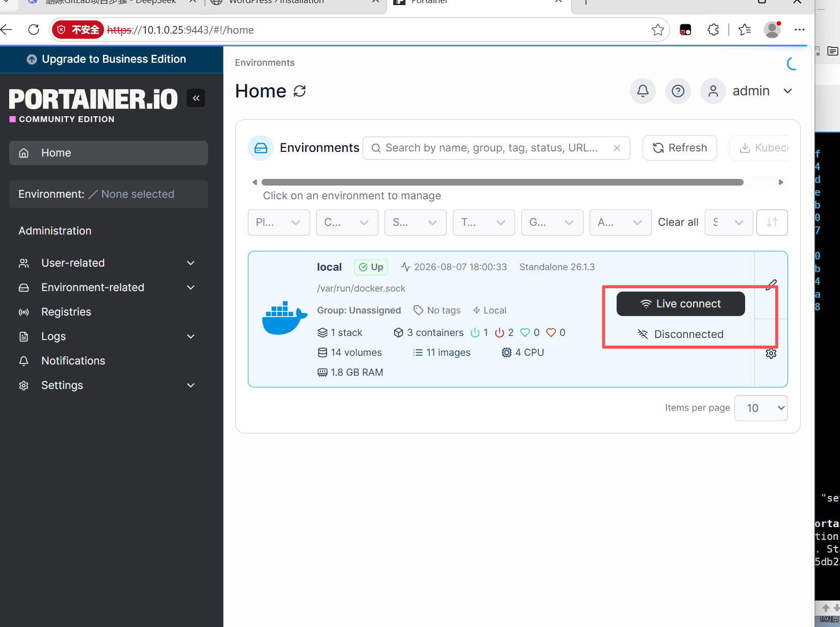The image size is (840, 627).
Task: Open the 'A...' filter dropdown
Action: click(x=621, y=222)
